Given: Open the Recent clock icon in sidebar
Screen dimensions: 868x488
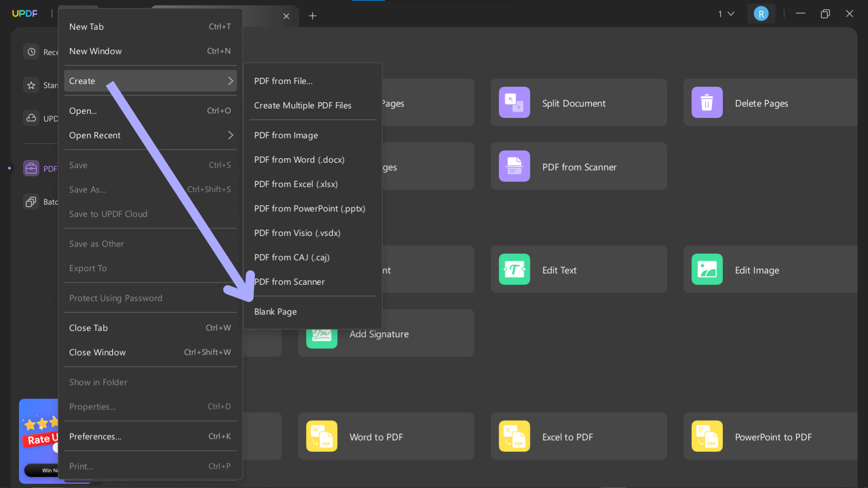Looking at the screenshot, I should (31, 52).
